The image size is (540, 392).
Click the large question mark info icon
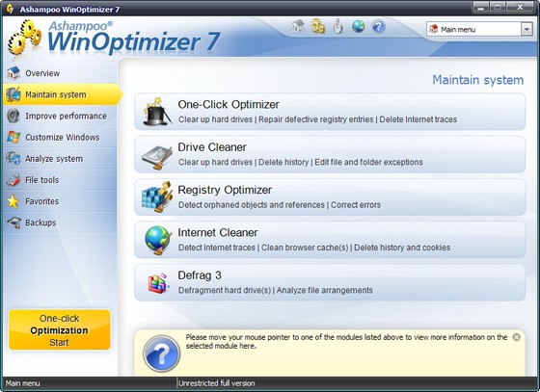click(x=162, y=353)
